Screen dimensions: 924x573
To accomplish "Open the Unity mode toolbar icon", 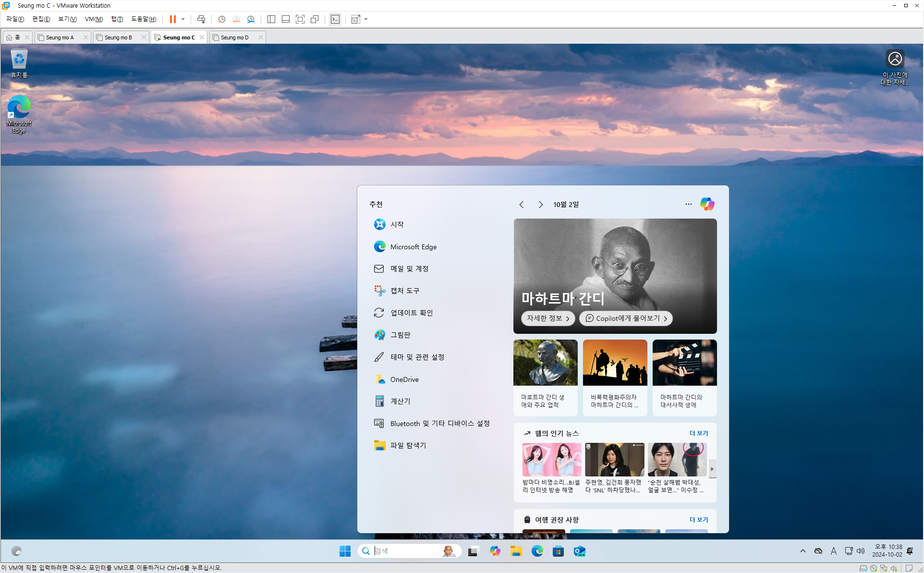I will pos(315,19).
